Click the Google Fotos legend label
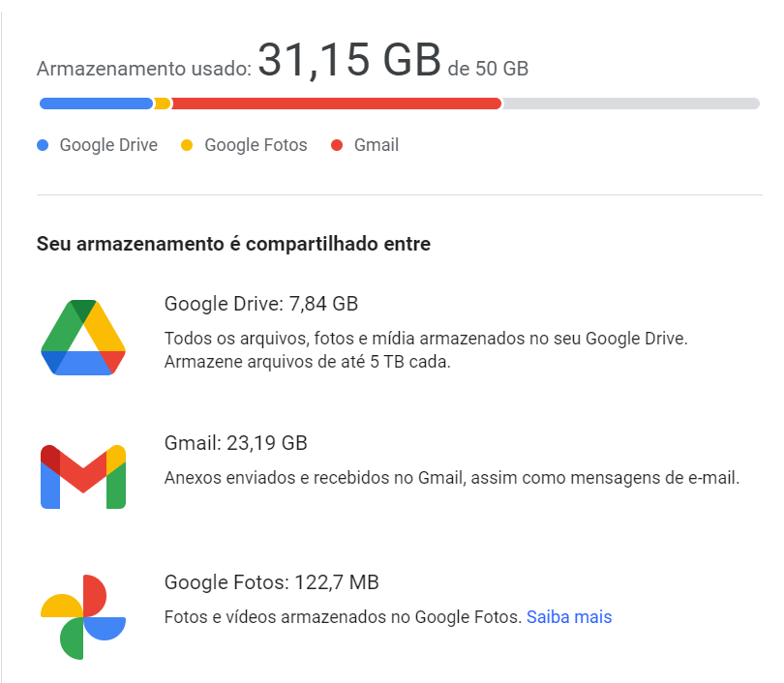Screen dimensions: 784x683 click(256, 146)
